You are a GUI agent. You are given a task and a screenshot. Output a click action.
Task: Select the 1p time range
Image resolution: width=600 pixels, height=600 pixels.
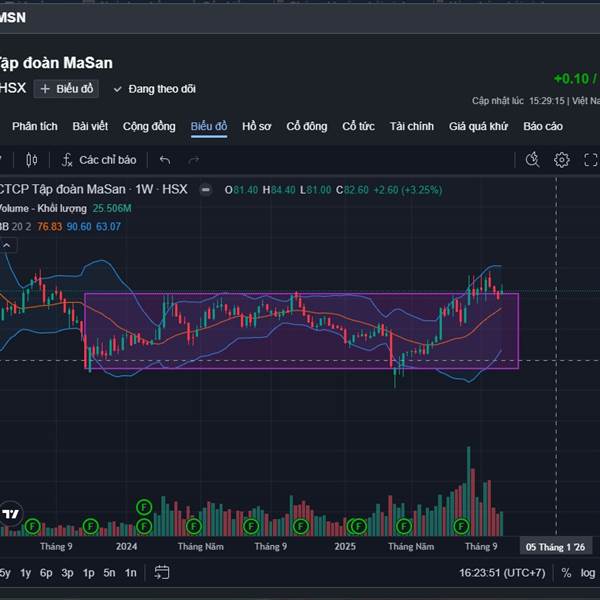[88, 573]
